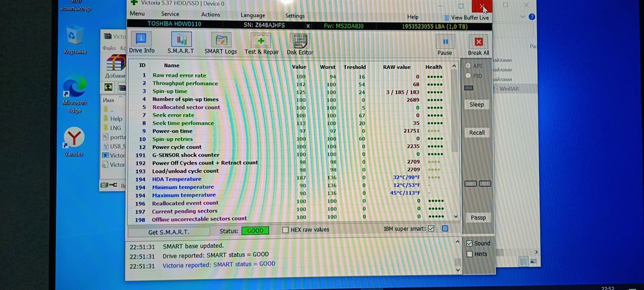Viewport: 644px width, 290px height.
Task: Click the details view icon in background window
Action: 523,261
